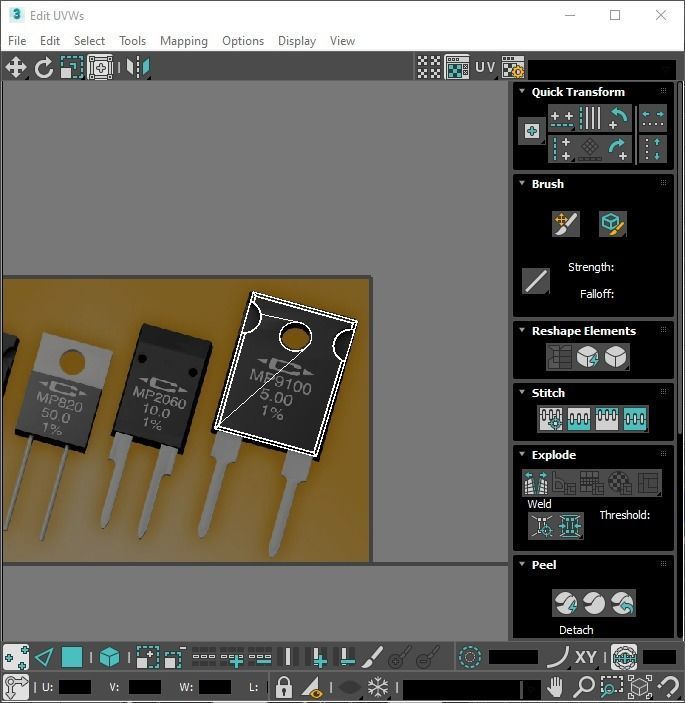Click the Linear Align vertical bars icon
The height and width of the screenshot is (703, 685).
click(590, 118)
